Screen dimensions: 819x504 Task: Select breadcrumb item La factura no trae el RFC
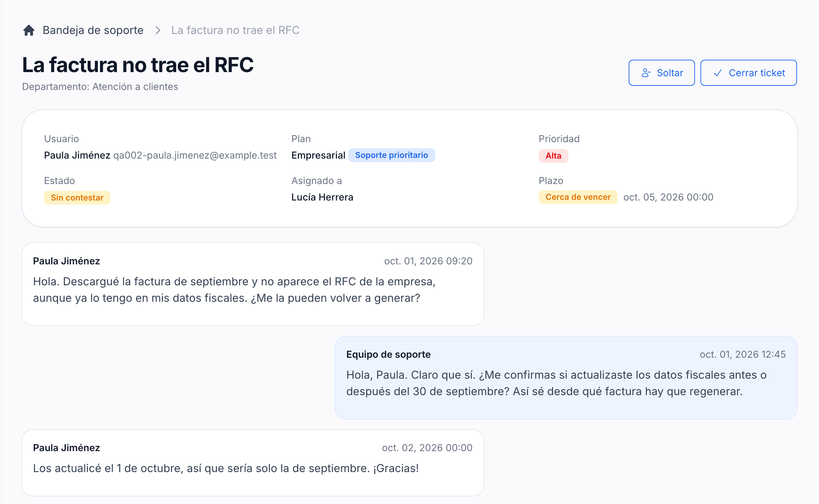pyautogui.click(x=235, y=30)
